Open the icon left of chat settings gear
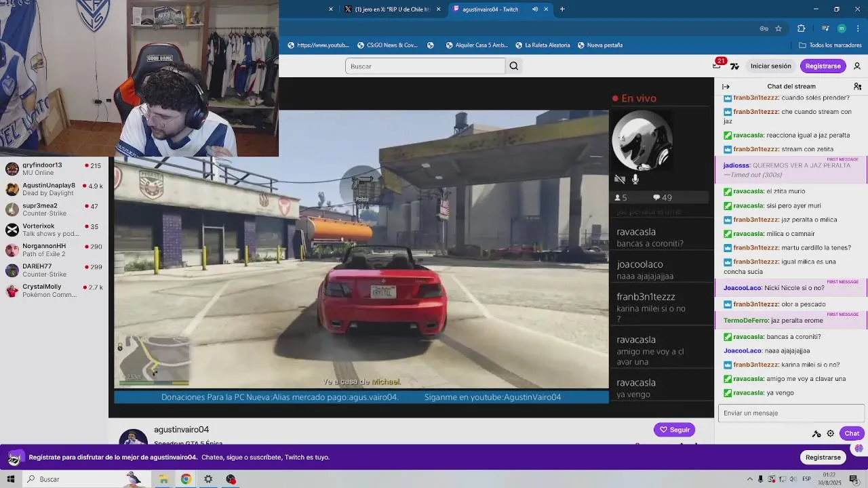 click(x=816, y=434)
